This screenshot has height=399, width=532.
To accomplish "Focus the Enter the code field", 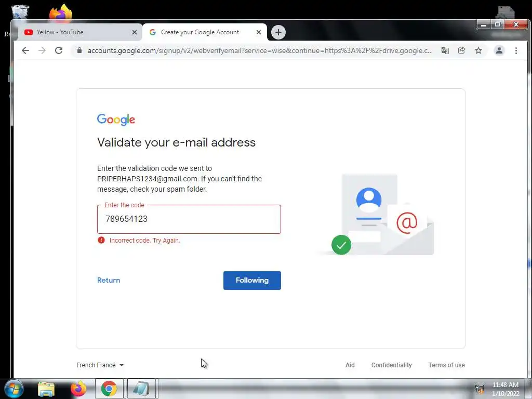I will point(189,219).
